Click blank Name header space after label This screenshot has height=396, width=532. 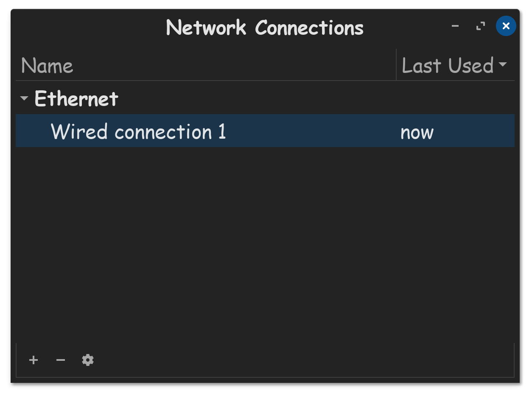pos(234,65)
